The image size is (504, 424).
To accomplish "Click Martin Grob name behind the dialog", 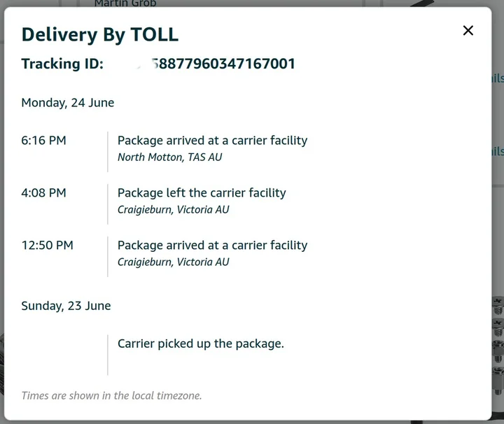I will (126, 3).
